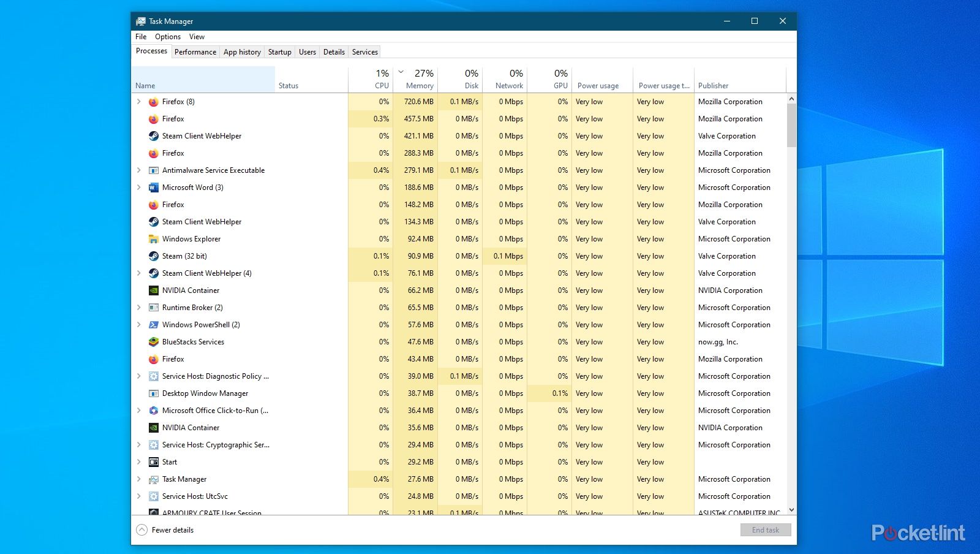Click the Runtime Broker (2) icon
This screenshot has height=554, width=980.
point(154,308)
